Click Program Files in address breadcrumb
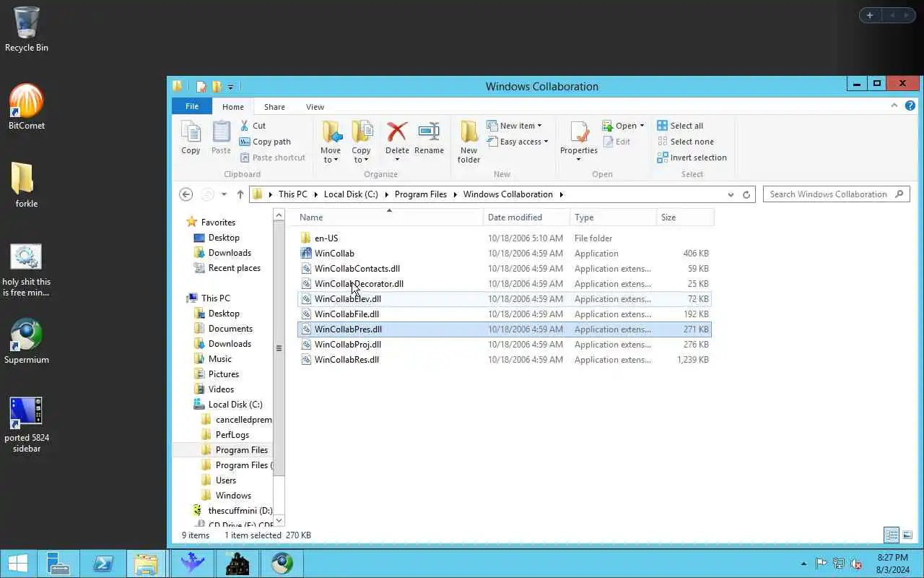The height and width of the screenshot is (578, 924). click(x=421, y=194)
